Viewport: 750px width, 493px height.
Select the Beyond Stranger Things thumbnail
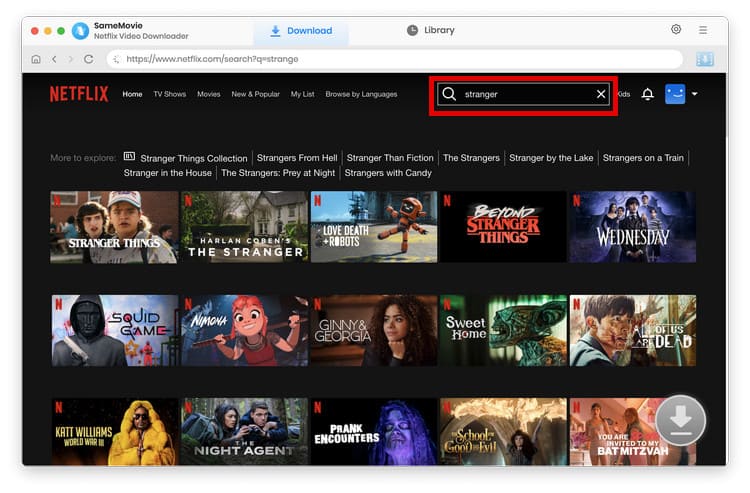(503, 227)
